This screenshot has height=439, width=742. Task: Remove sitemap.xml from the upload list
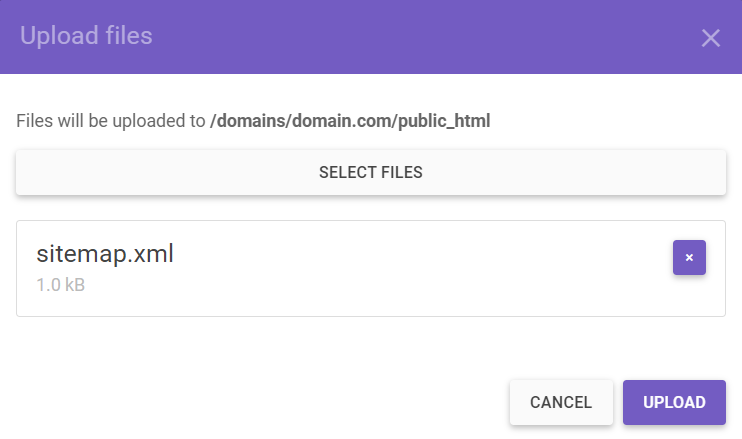[x=689, y=257]
